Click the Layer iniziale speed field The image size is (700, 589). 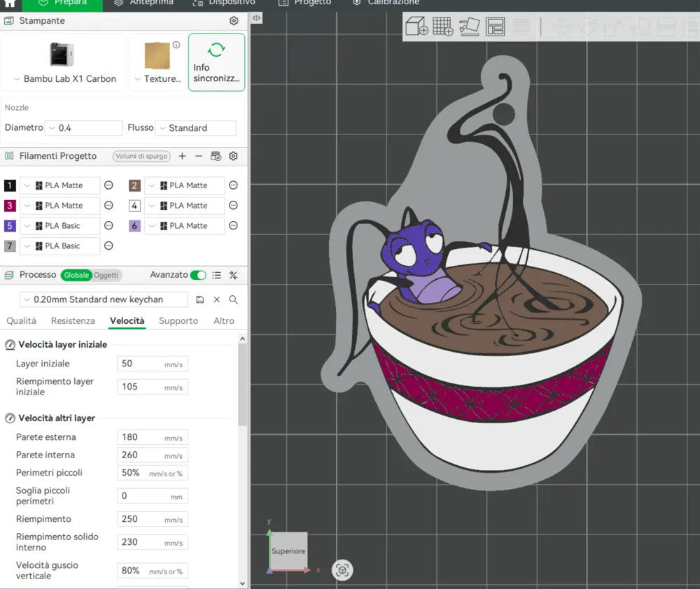[152, 364]
